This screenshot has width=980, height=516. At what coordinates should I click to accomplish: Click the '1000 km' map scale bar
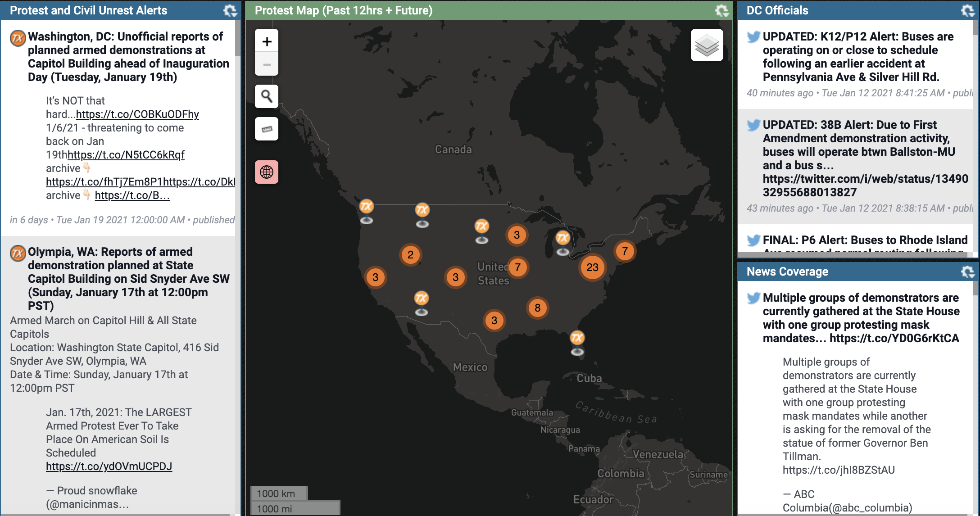tap(279, 493)
